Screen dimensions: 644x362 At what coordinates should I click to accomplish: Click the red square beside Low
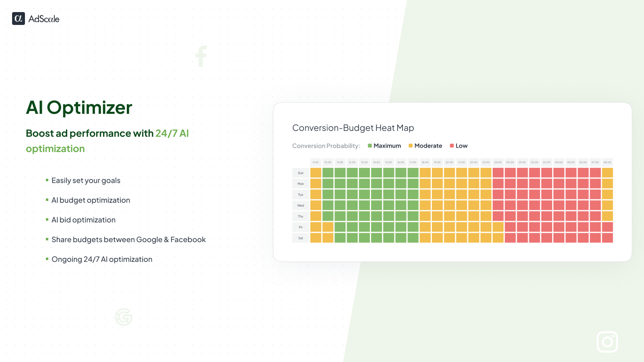tap(451, 146)
